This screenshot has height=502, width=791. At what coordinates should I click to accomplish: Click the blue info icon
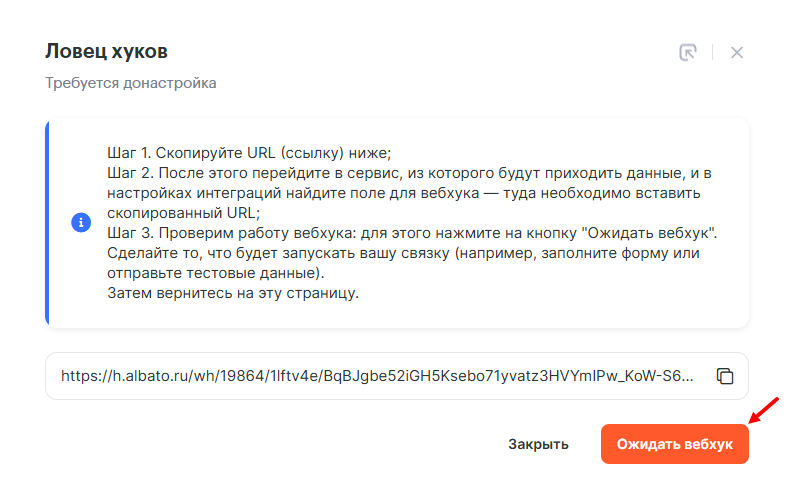click(x=81, y=223)
